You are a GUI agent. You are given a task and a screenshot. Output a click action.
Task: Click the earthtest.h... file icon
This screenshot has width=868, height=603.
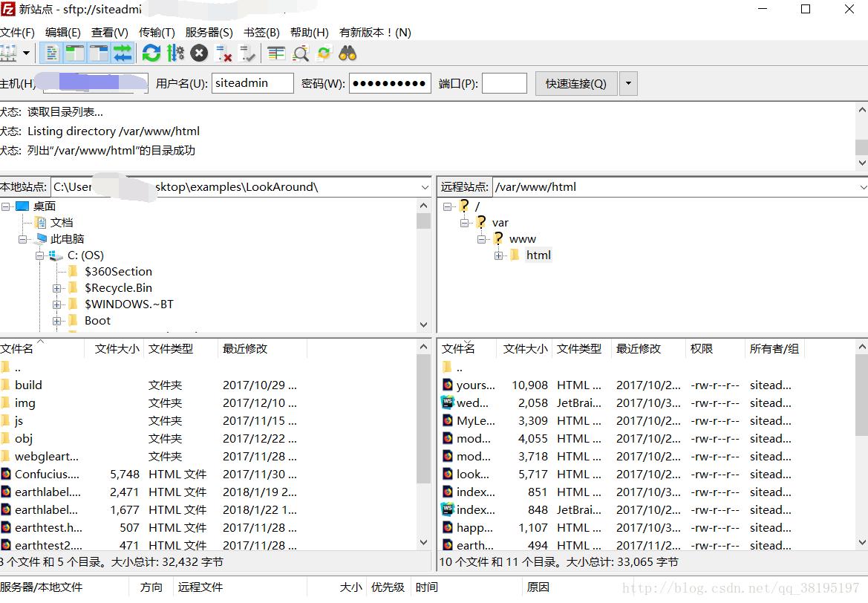(x=6, y=528)
